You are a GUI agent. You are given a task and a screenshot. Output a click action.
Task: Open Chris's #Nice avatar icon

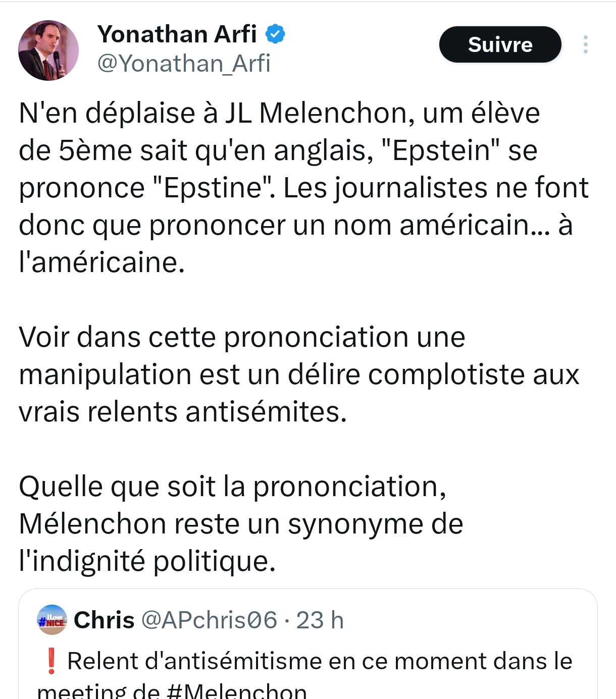pyautogui.click(x=52, y=620)
